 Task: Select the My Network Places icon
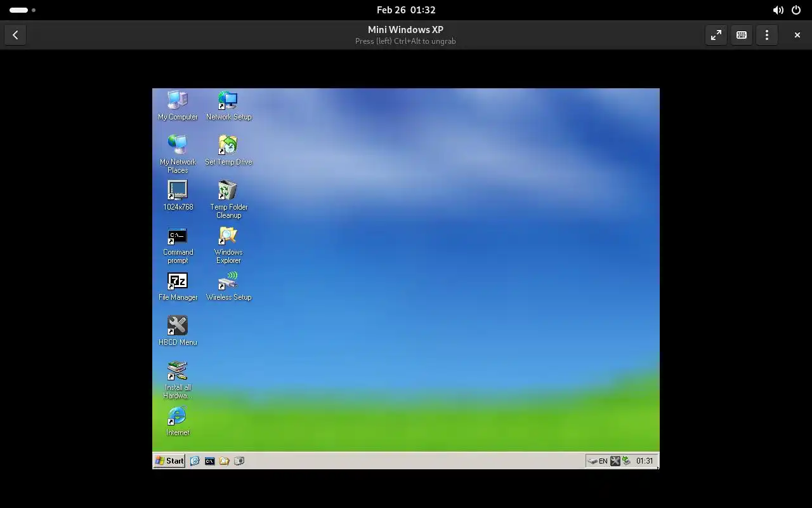pos(178,154)
